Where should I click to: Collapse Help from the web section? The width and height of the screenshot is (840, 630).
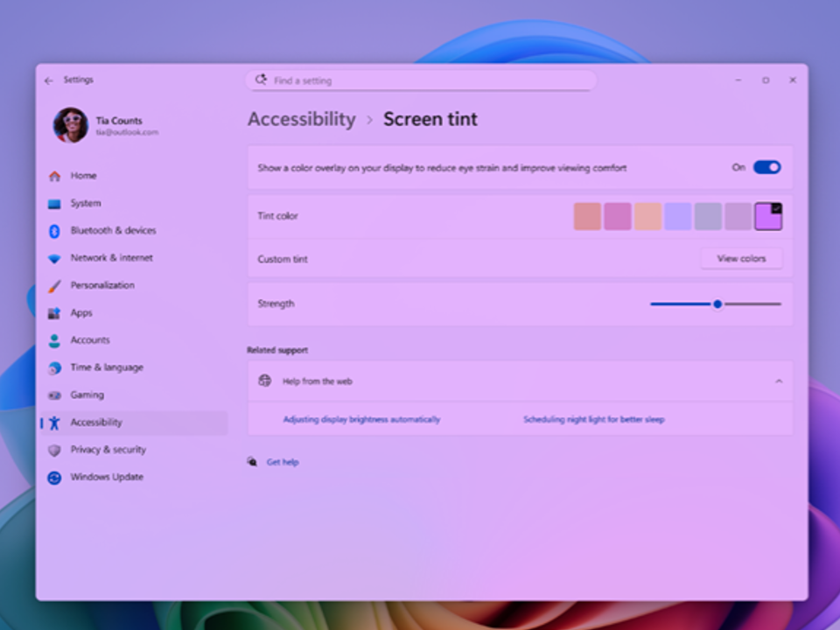click(779, 381)
